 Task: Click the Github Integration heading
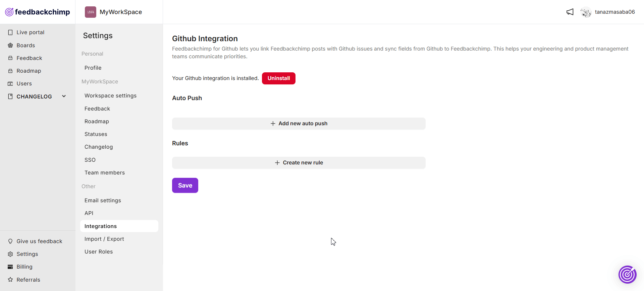pyautogui.click(x=205, y=39)
